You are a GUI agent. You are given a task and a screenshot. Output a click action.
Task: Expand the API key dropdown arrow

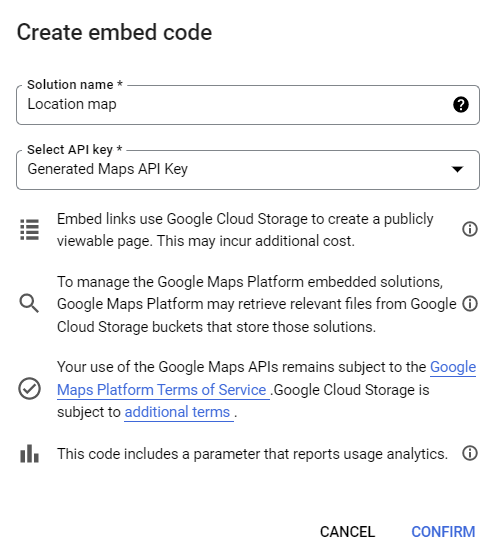point(457,169)
